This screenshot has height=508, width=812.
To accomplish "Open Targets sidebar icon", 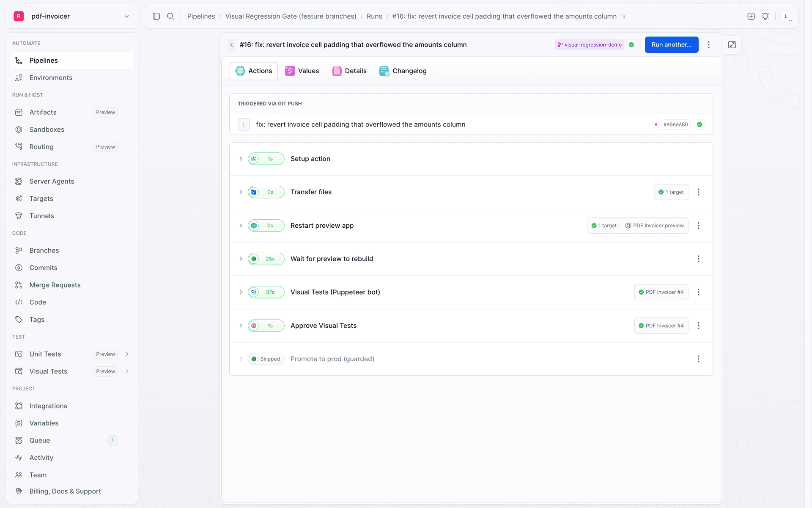I will (19, 199).
